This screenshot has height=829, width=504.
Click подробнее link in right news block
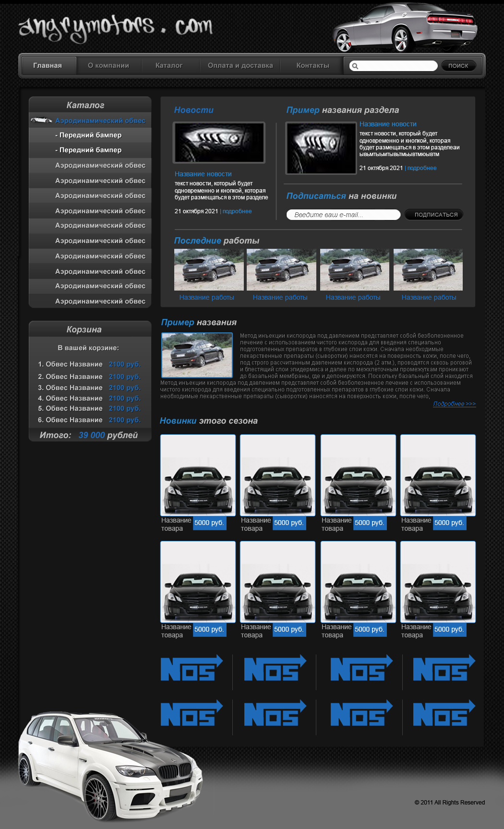[x=422, y=168]
